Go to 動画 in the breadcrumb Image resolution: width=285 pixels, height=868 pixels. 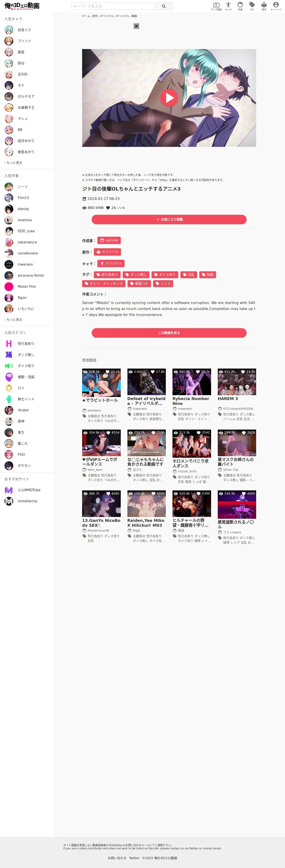coord(134,16)
